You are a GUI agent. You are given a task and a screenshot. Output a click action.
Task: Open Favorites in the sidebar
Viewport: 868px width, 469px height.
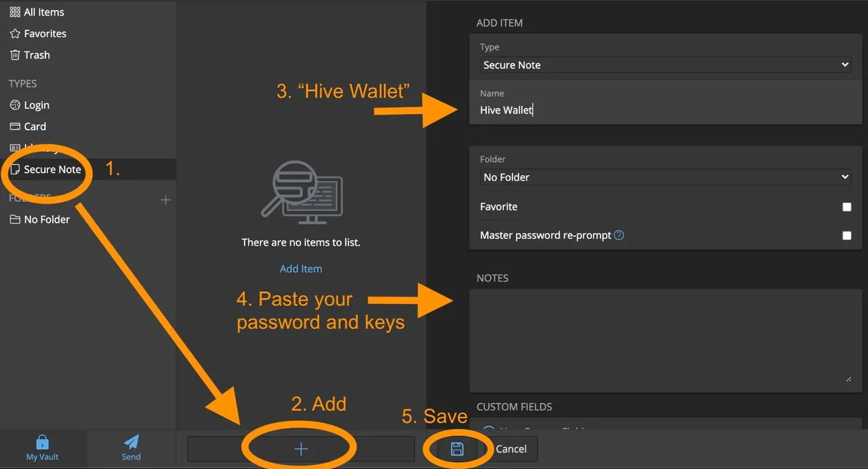pos(38,33)
